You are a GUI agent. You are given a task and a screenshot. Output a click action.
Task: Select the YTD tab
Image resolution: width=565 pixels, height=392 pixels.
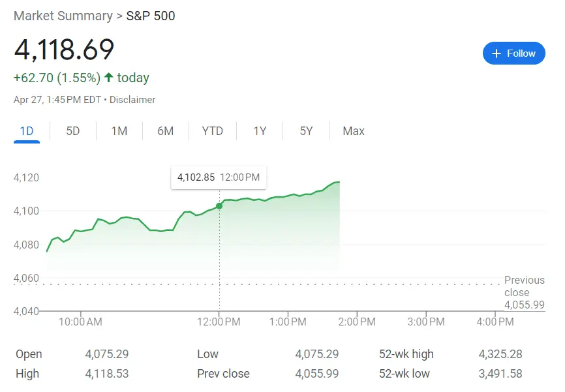pos(213,131)
